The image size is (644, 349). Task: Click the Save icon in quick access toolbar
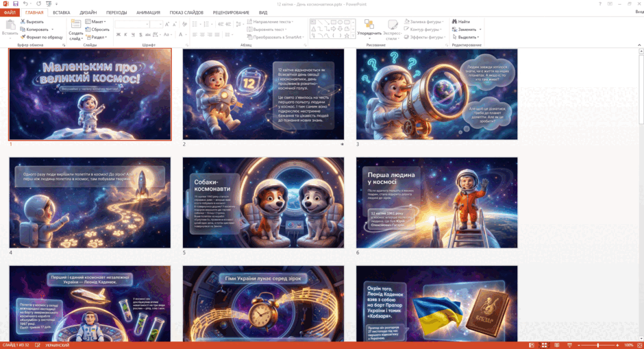point(16,3)
